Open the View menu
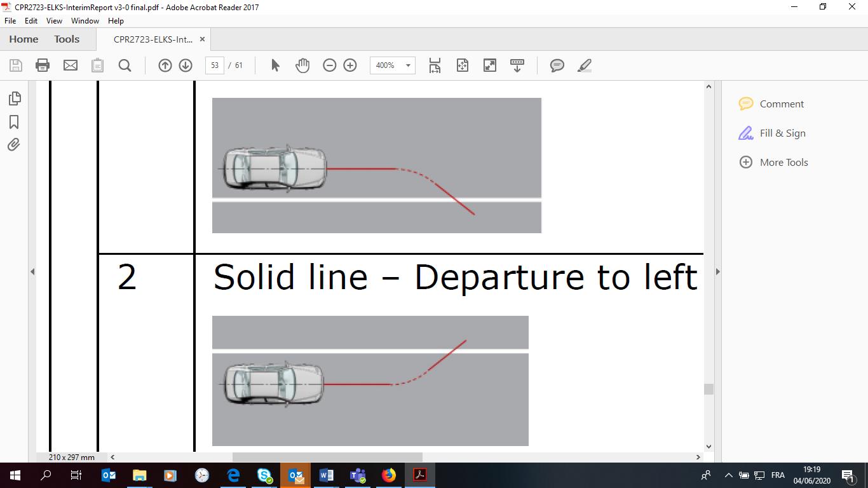 (54, 21)
